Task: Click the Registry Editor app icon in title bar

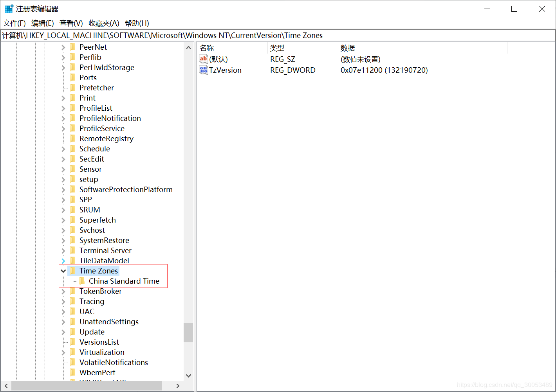Action: [9, 9]
